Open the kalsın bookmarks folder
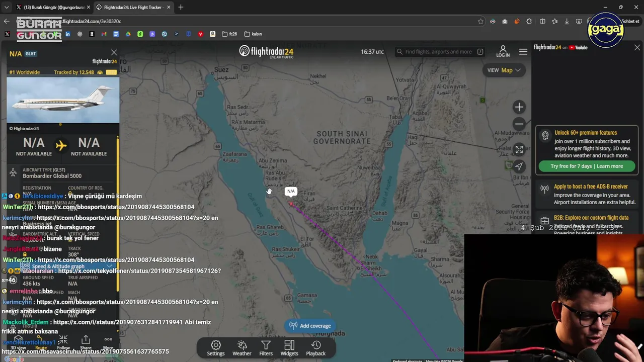Viewport: 644px width, 362px height. pos(253,34)
